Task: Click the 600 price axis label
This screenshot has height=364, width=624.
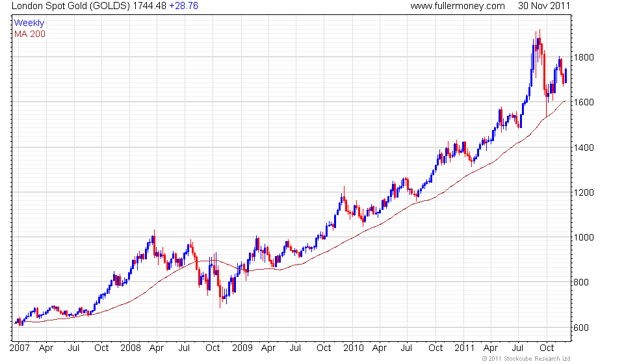Action: click(581, 328)
